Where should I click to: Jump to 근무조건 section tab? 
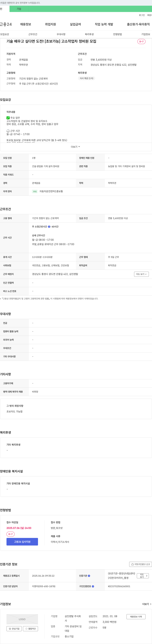coord(33,34)
